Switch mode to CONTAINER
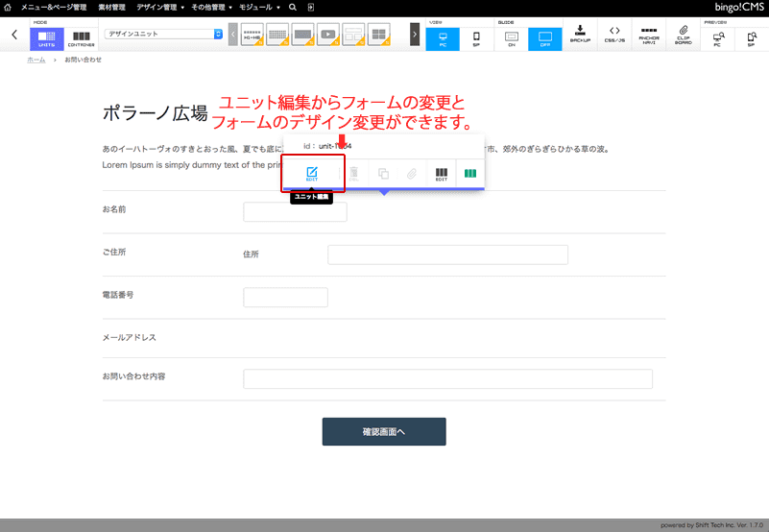 [82, 38]
